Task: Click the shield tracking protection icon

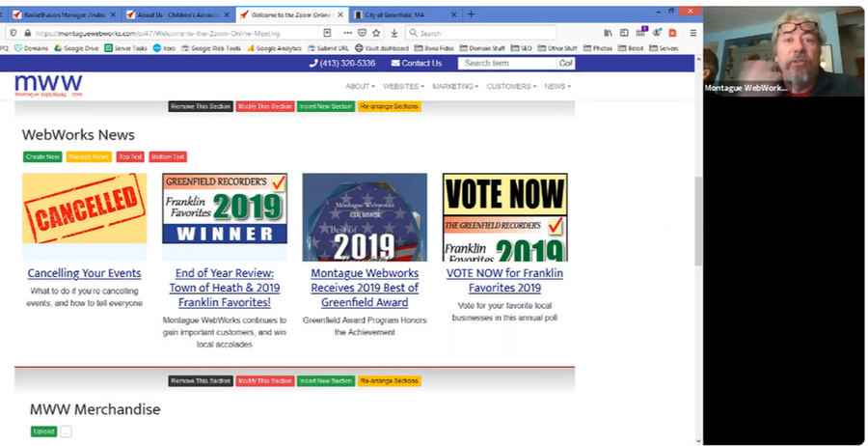Action: pos(14,33)
